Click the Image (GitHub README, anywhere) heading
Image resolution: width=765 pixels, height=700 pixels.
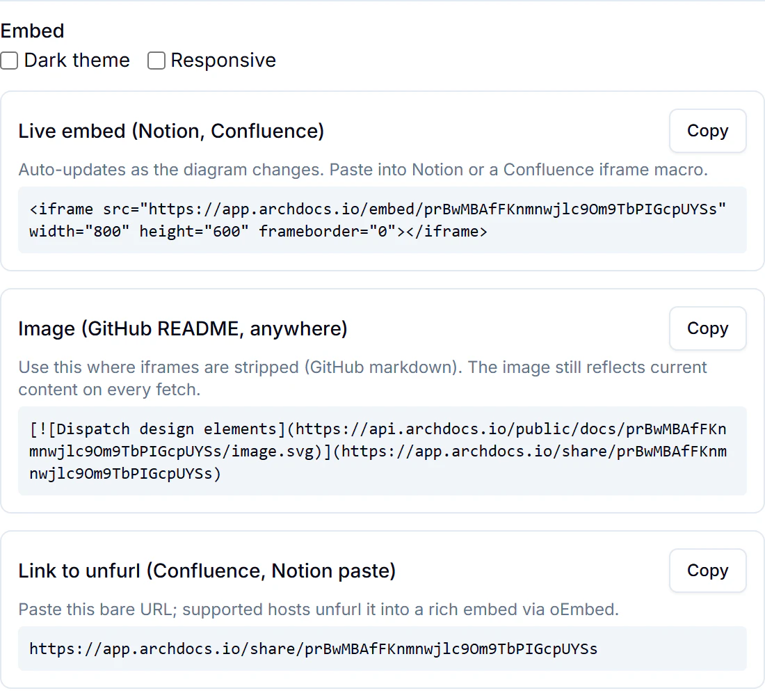[x=183, y=328]
